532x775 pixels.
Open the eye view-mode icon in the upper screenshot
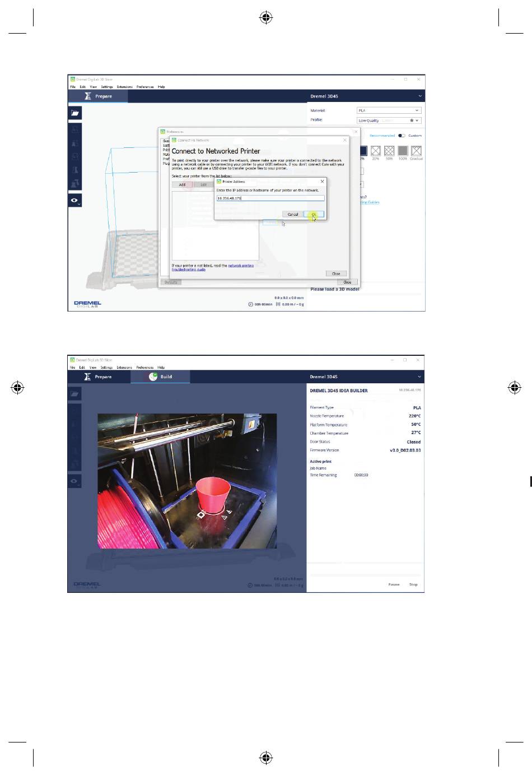75,200
